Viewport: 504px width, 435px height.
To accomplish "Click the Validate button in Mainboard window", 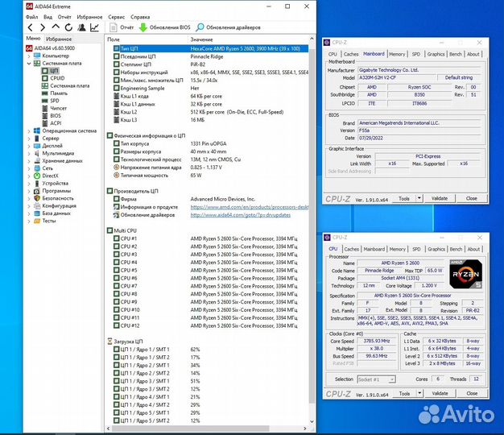I will click(440, 198).
